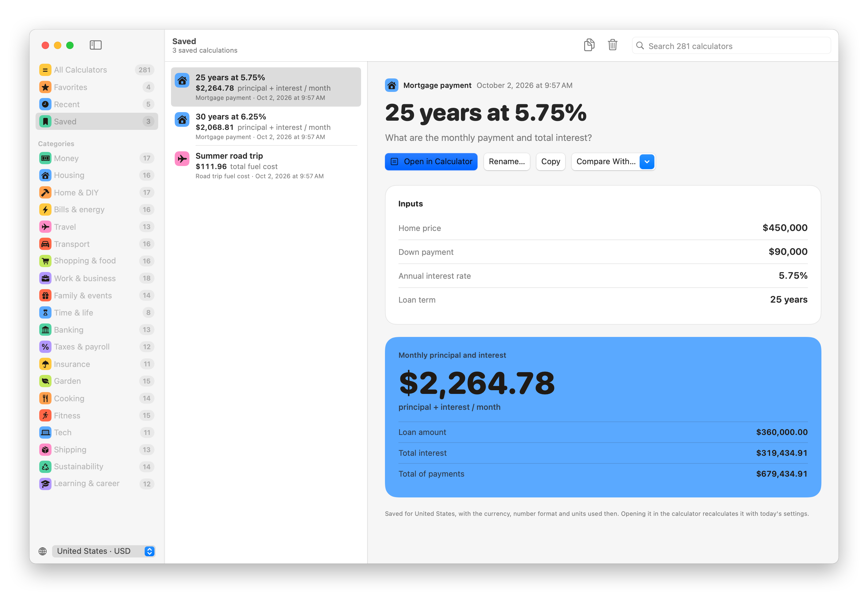Select the Sustainability category
The height and width of the screenshot is (593, 868).
point(97,466)
